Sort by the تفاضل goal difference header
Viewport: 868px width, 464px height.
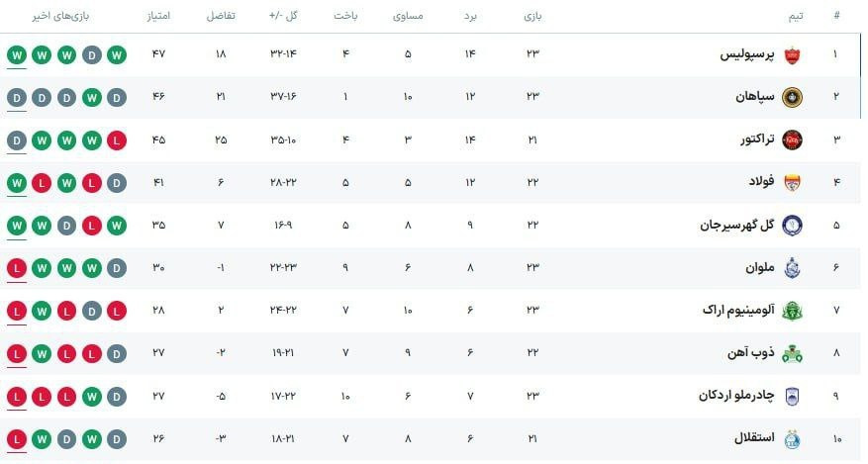click(x=220, y=17)
